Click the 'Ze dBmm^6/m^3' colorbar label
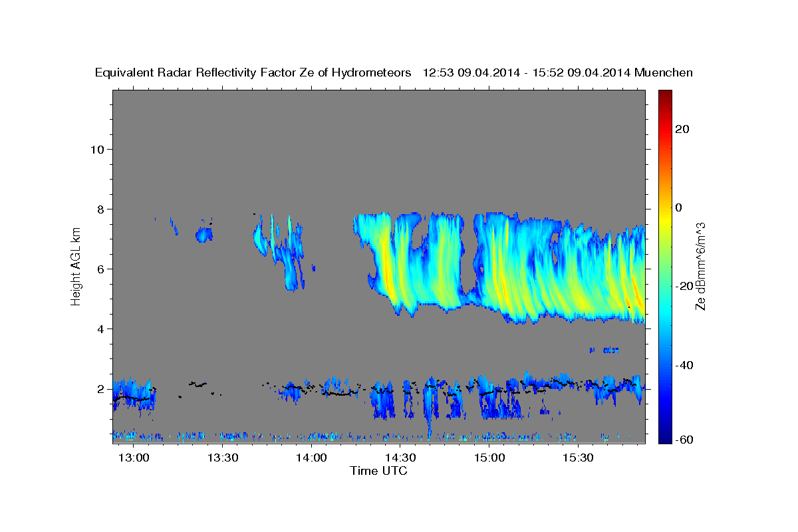The image size is (798, 532). [x=700, y=266]
